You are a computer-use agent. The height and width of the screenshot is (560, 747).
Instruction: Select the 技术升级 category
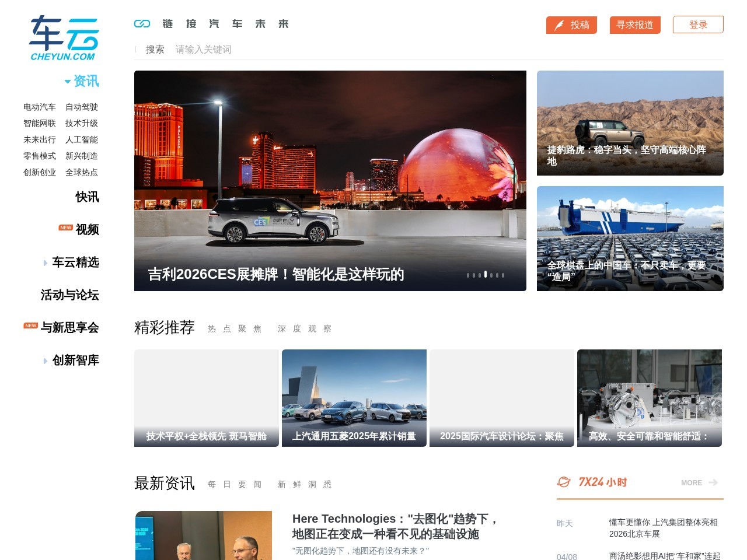coord(82,123)
